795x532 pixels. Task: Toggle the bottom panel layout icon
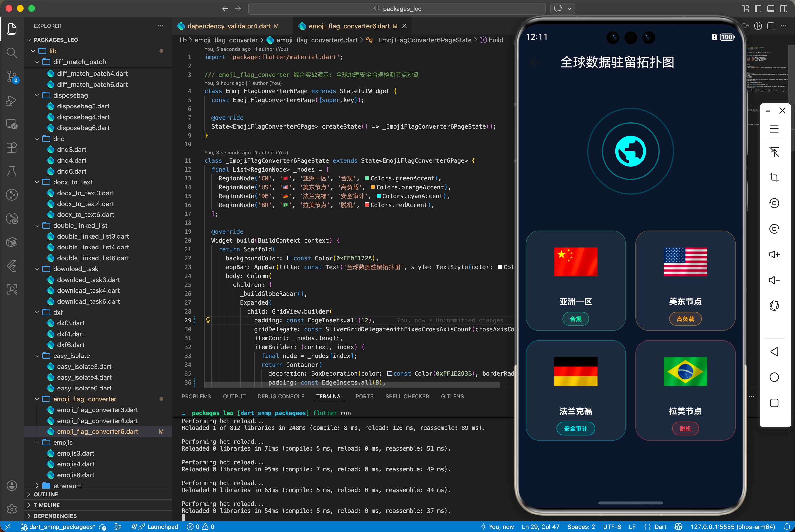click(x=771, y=8)
